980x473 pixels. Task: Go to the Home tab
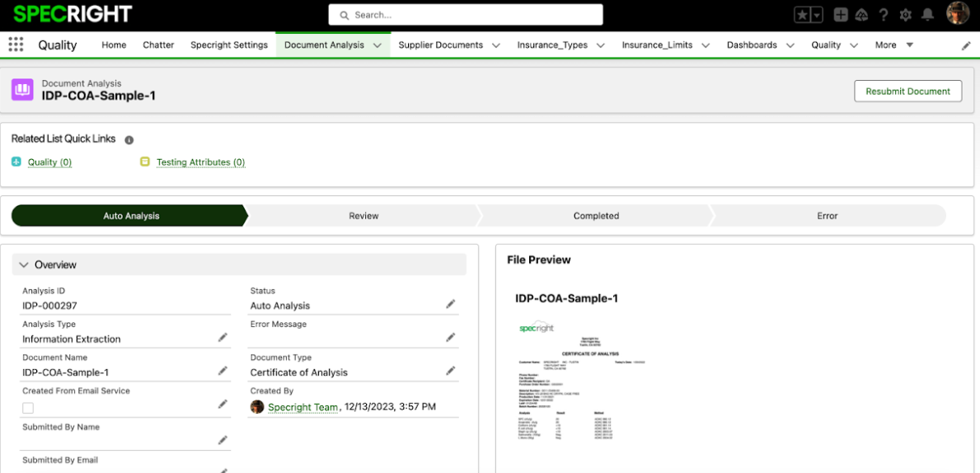(114, 45)
